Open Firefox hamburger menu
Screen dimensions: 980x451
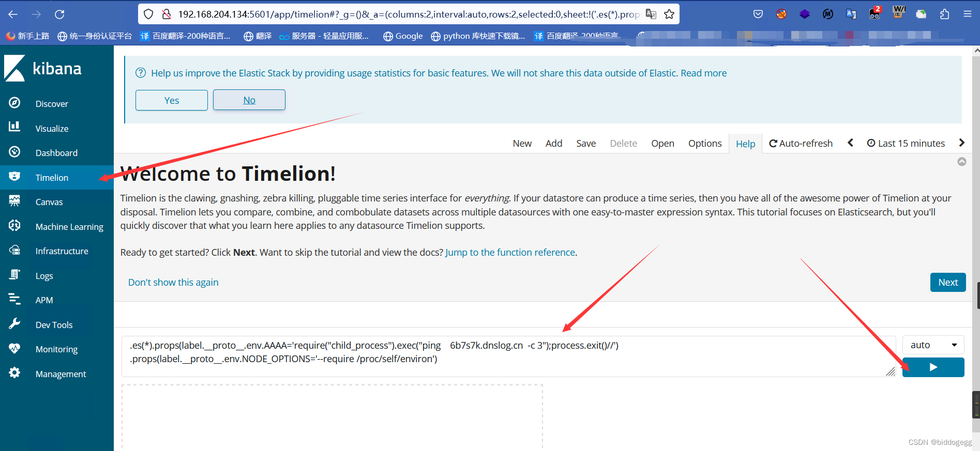[968, 14]
